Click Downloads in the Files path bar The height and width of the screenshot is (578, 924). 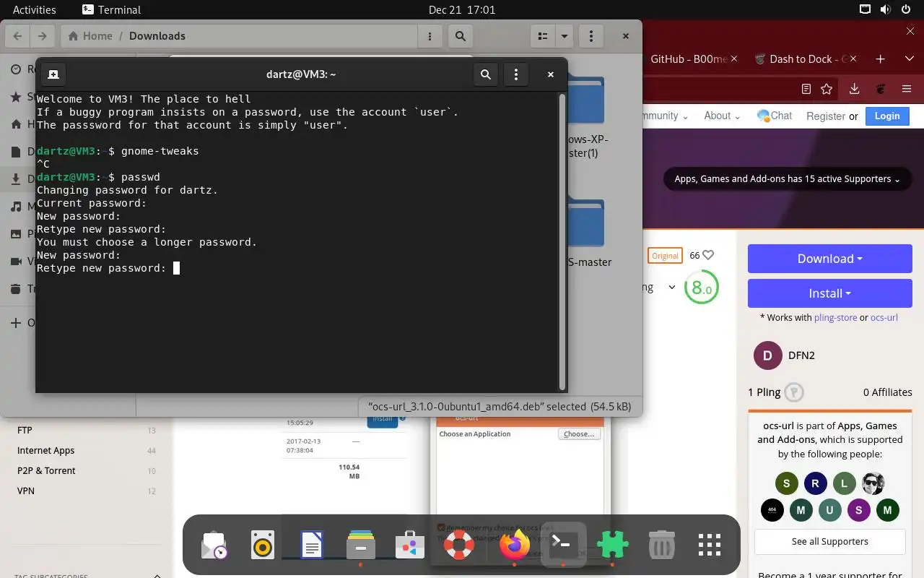[157, 36]
